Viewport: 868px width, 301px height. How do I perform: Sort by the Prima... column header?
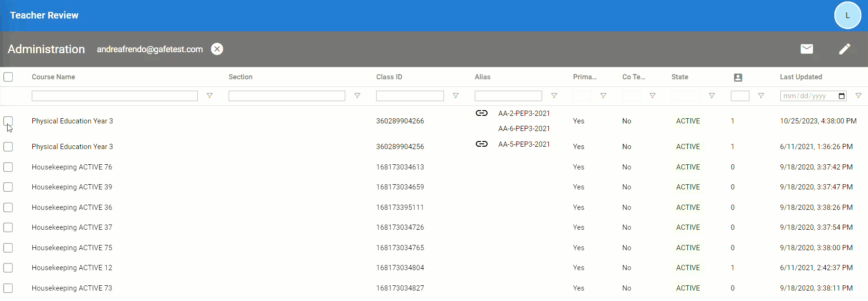pyautogui.click(x=585, y=77)
